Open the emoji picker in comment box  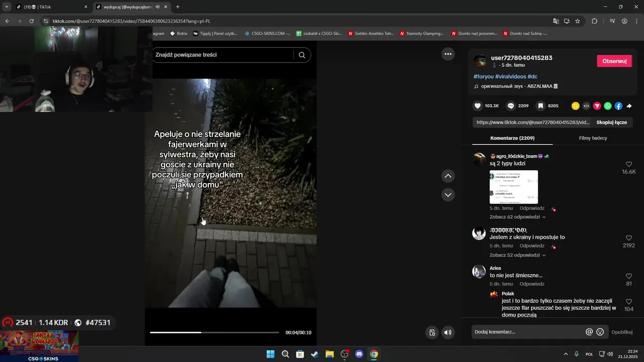coord(600,332)
